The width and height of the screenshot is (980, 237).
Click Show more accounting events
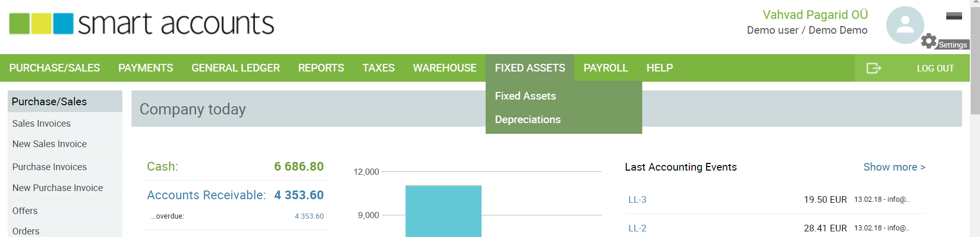[894, 167]
